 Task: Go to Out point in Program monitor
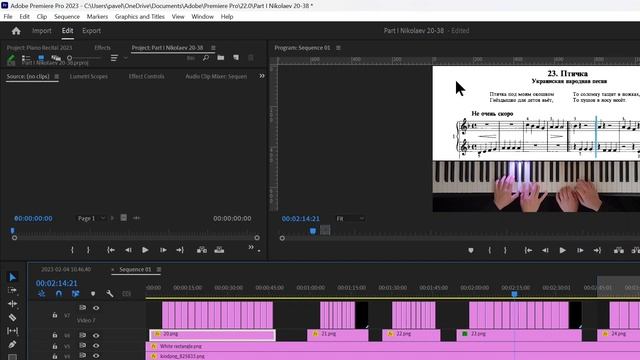click(x=597, y=250)
